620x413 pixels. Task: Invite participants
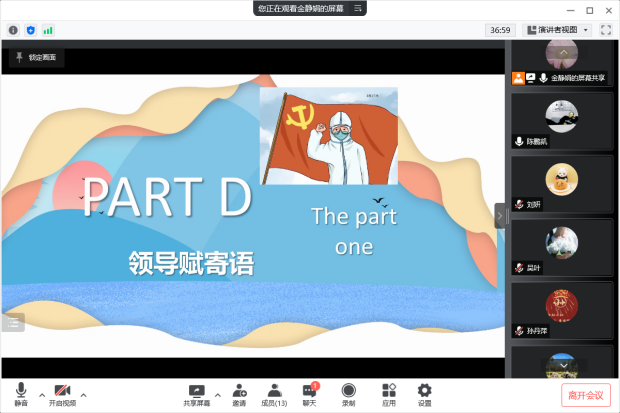click(x=239, y=394)
